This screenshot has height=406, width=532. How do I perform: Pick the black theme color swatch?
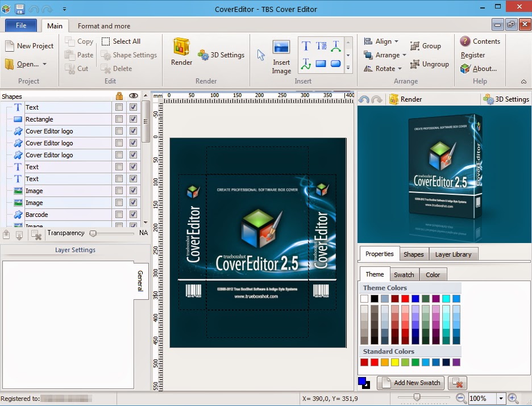point(374,299)
